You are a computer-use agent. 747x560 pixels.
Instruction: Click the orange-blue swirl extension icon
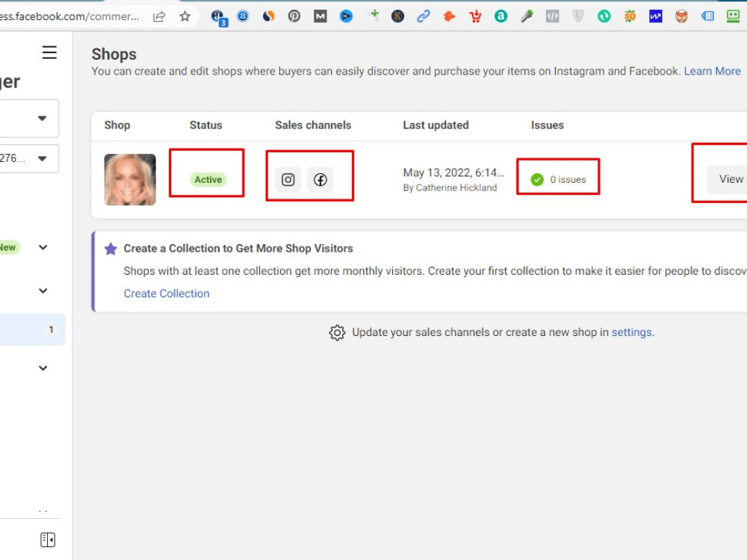pyautogui.click(x=269, y=16)
